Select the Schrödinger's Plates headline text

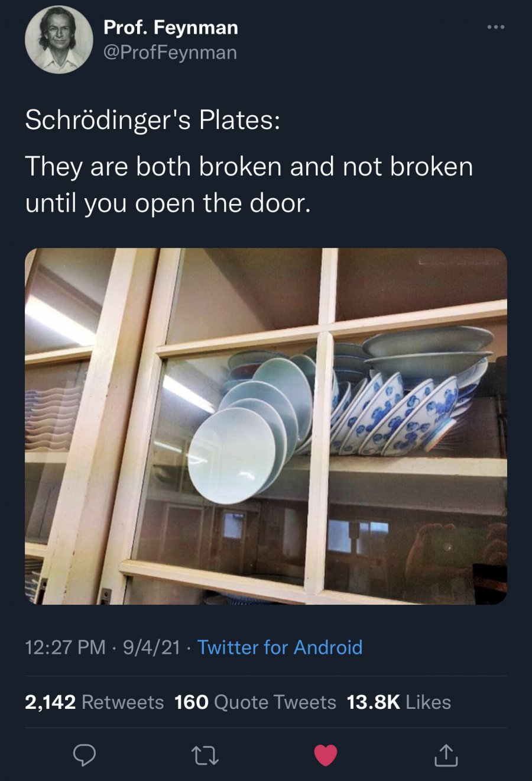click(153, 120)
